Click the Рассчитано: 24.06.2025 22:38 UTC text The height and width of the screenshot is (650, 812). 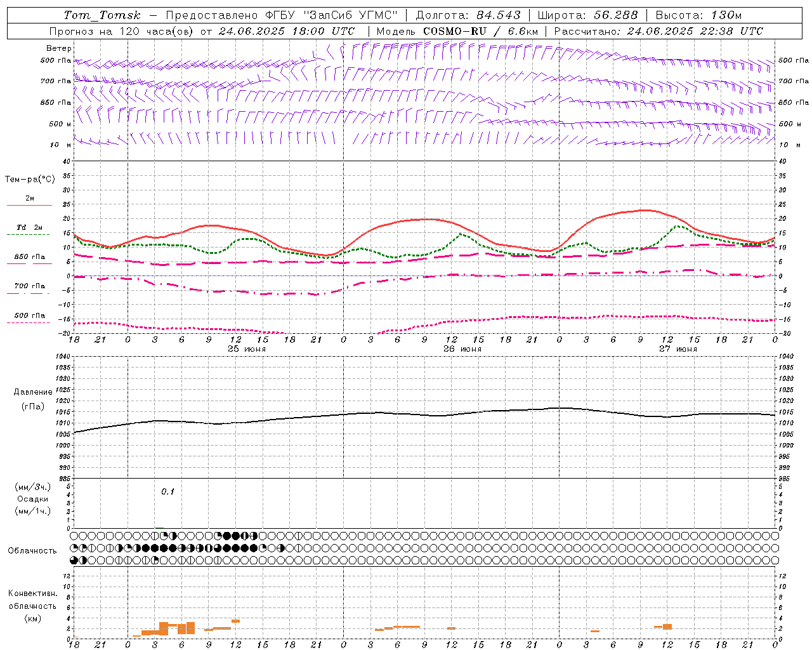(x=658, y=31)
